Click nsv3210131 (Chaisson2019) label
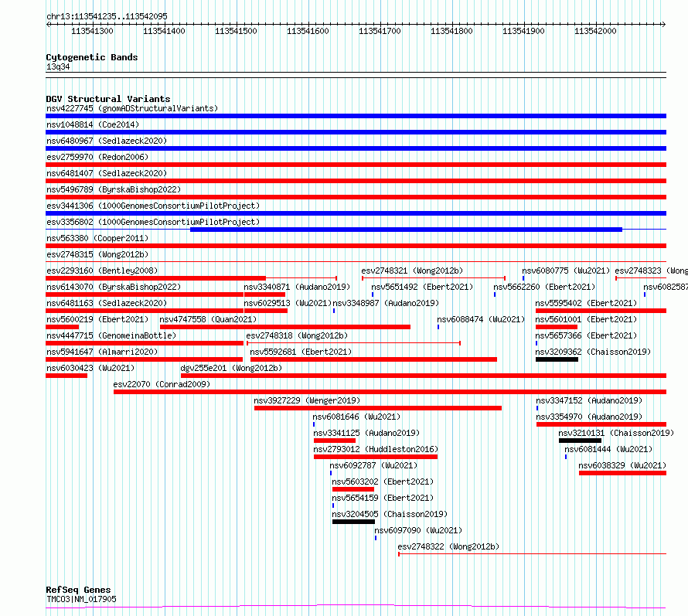 (616, 433)
